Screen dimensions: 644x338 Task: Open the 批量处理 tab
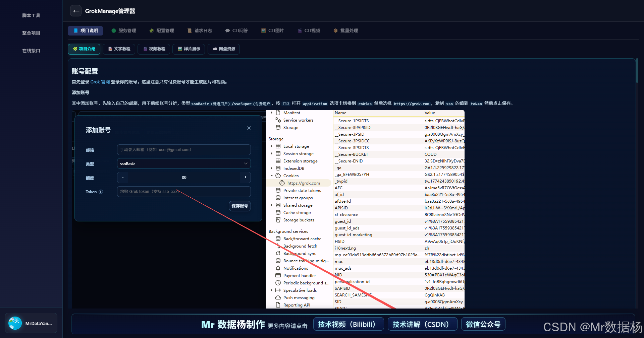[x=345, y=30]
